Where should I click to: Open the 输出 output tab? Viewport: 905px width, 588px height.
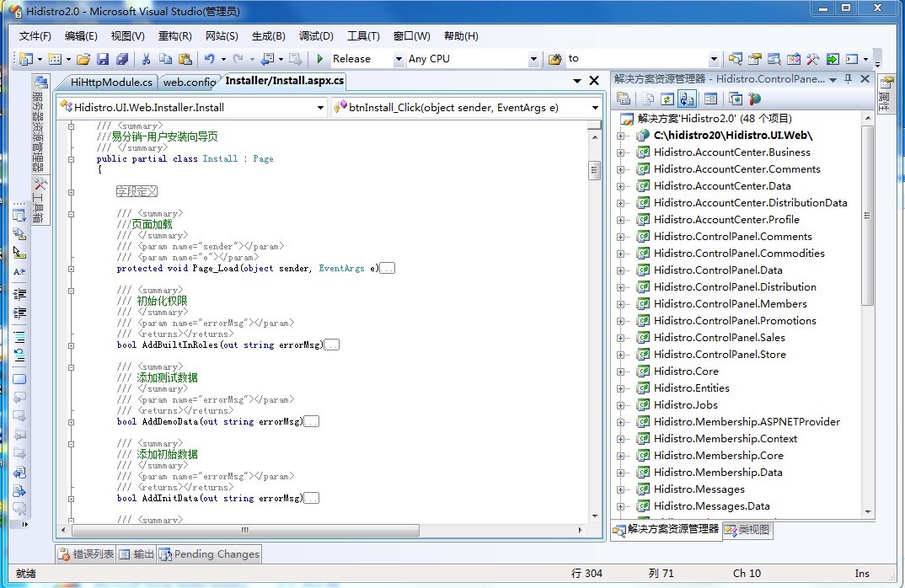pos(137,554)
